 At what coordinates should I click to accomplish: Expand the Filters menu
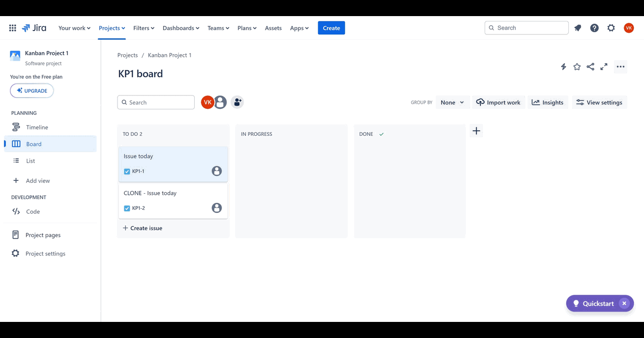click(x=143, y=28)
